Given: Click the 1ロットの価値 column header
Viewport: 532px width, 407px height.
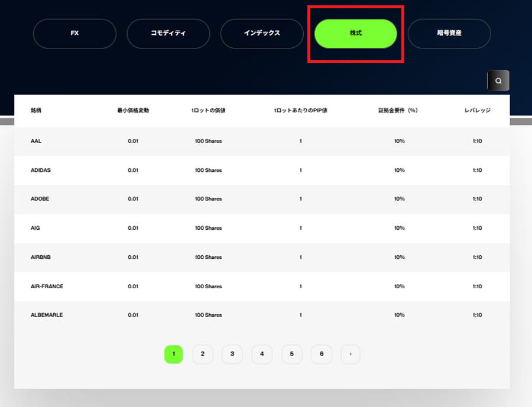Looking at the screenshot, I should click(208, 110).
